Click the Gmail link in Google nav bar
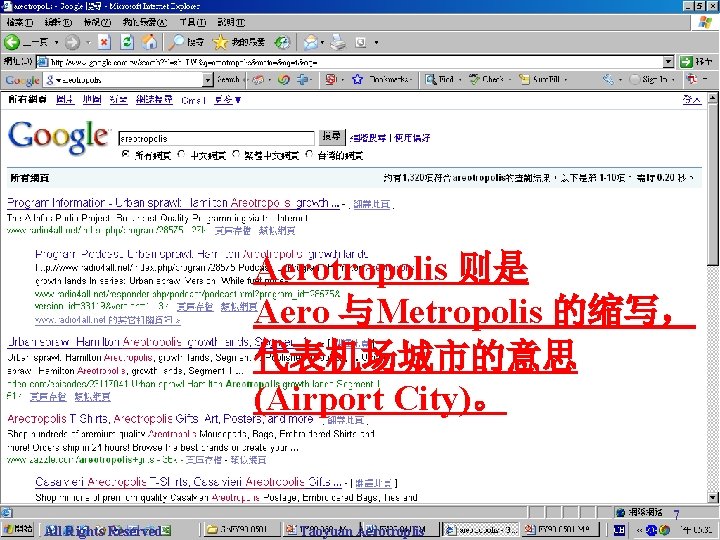 pyautogui.click(x=193, y=100)
